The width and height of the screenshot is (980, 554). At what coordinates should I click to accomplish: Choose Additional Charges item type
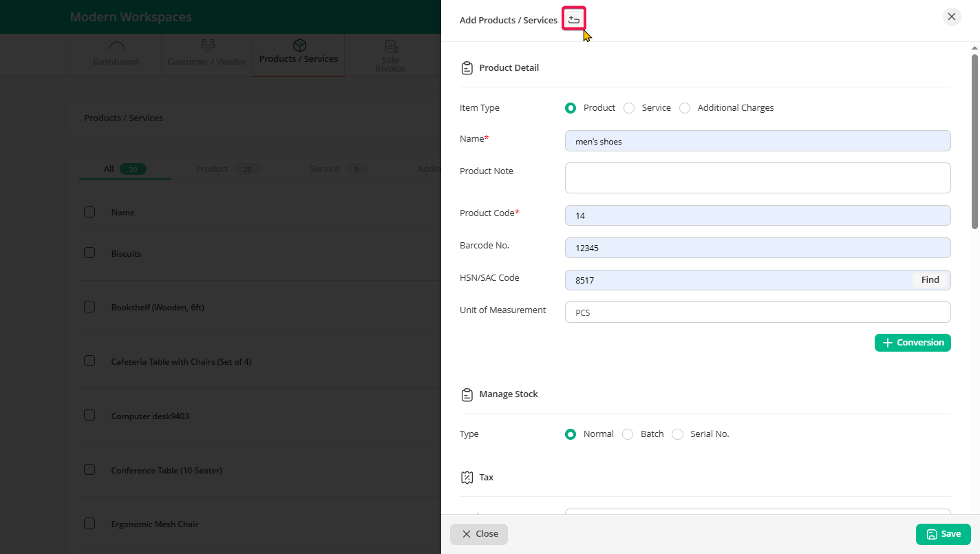pyautogui.click(x=685, y=108)
